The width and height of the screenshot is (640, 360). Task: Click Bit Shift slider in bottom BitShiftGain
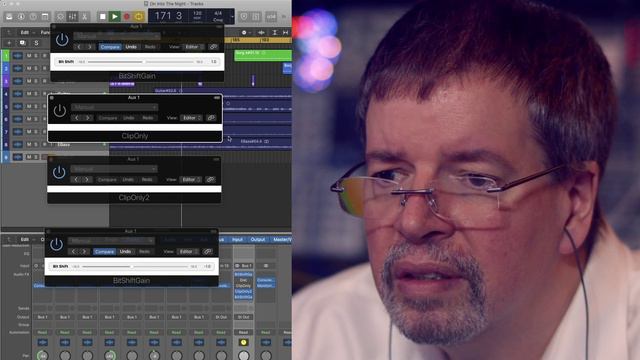(x=135, y=267)
